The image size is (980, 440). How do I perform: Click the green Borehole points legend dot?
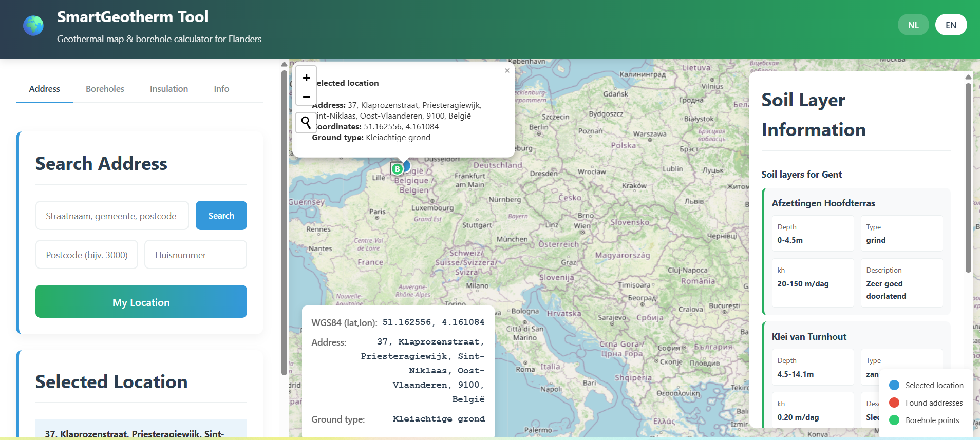point(894,420)
